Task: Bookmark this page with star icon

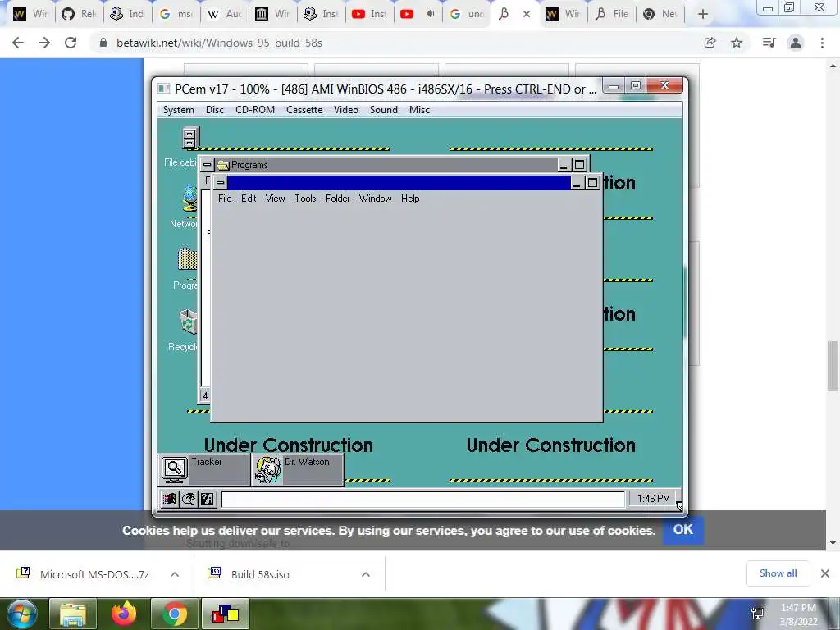Action: pos(737,43)
